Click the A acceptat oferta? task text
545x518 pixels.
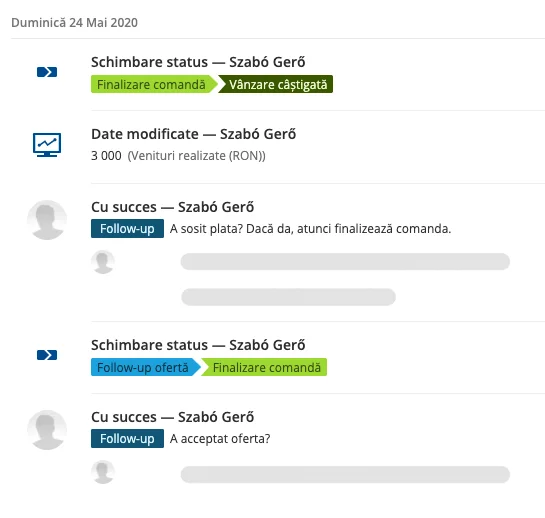(x=220, y=439)
